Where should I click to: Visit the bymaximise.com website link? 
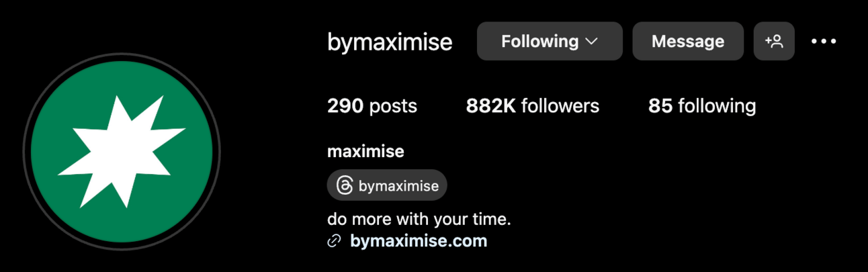[419, 241]
